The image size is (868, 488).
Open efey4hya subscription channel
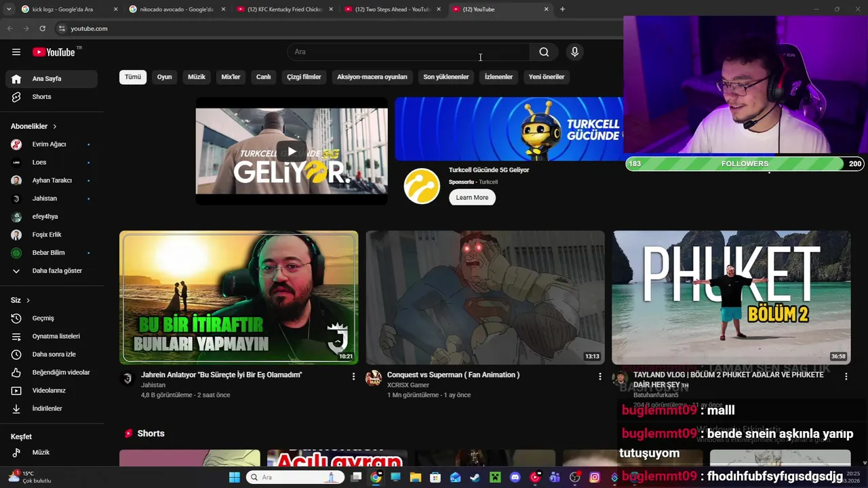pos(52,217)
